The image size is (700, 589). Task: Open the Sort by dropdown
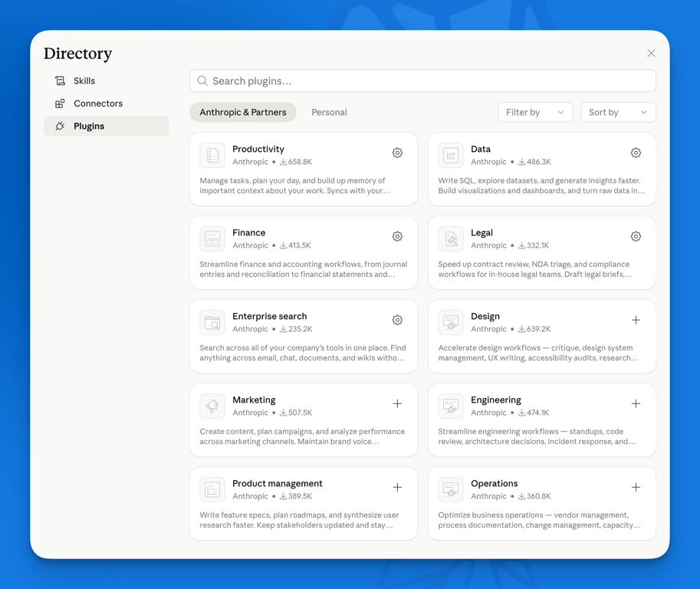tap(618, 112)
